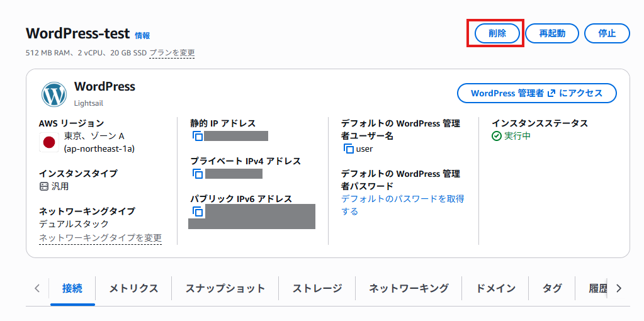
Task: Click the WordPress-test instance title
Action: (x=78, y=33)
